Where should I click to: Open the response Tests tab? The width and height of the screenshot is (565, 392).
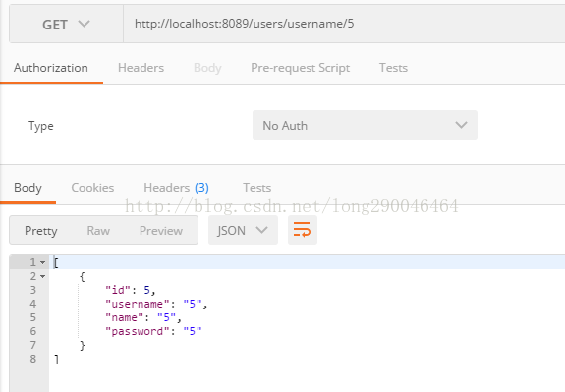(256, 188)
